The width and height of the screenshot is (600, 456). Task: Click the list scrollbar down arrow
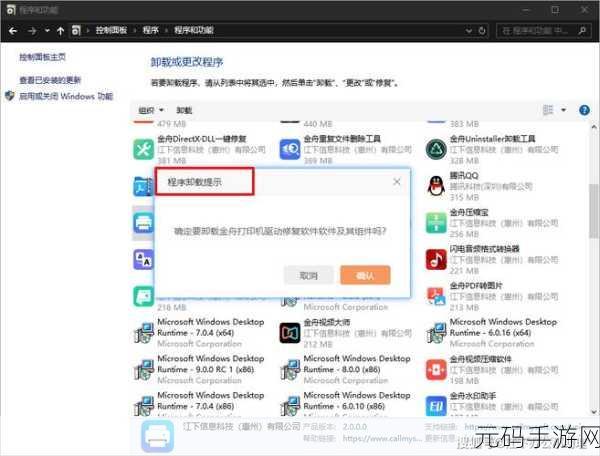coord(594,412)
